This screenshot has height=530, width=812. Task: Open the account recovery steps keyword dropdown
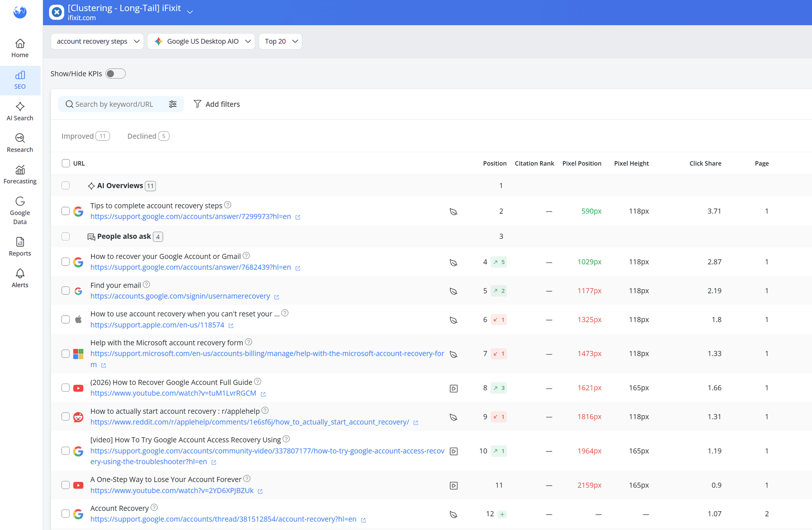[97, 41]
